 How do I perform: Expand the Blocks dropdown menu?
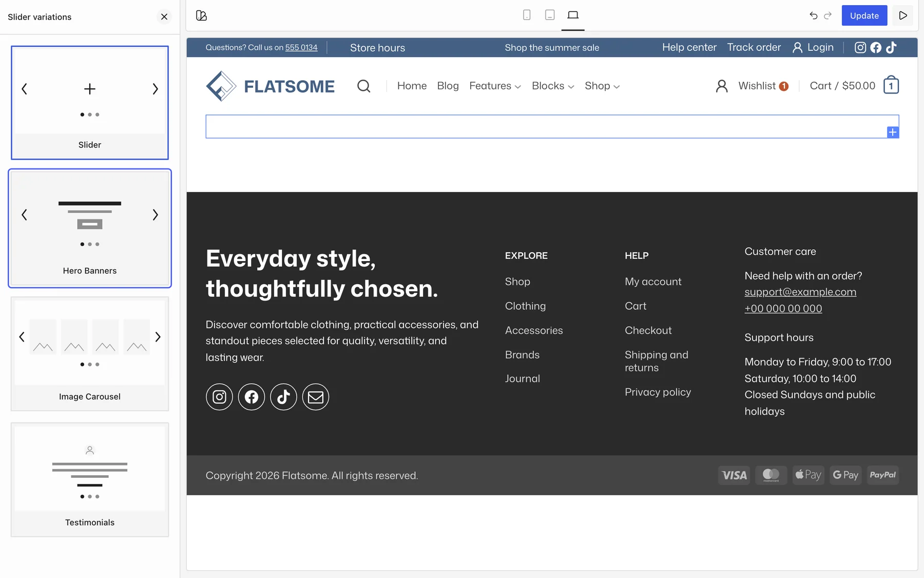pos(553,86)
